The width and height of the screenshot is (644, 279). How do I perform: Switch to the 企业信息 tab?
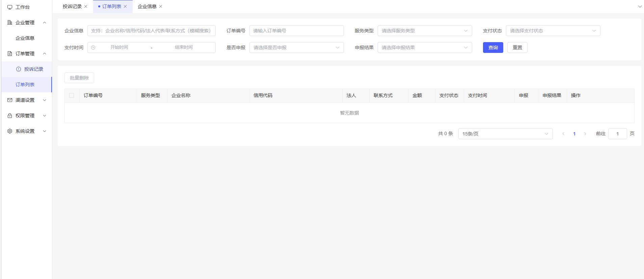(x=147, y=6)
